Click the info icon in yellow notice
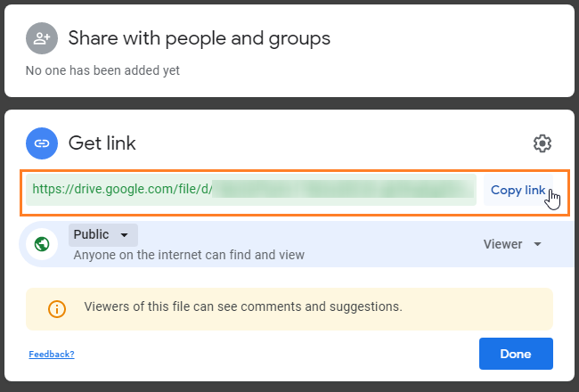579x392 pixels. (57, 309)
